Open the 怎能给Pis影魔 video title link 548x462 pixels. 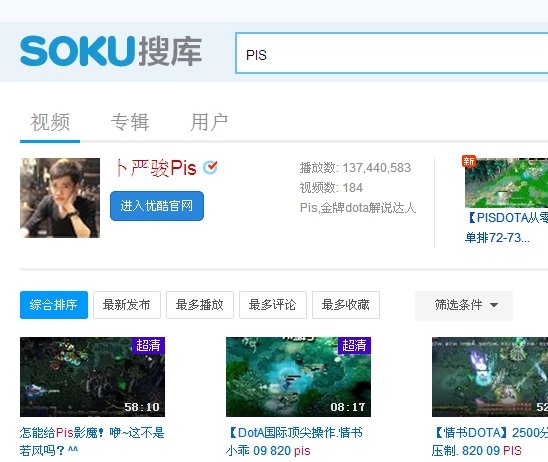click(92, 442)
